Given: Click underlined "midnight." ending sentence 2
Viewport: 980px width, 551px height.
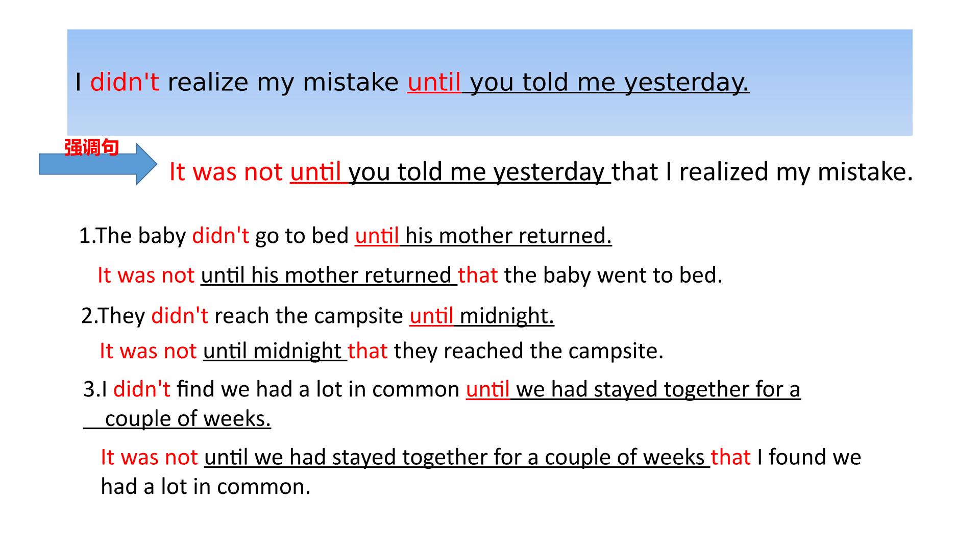Looking at the screenshot, I should point(507,316).
